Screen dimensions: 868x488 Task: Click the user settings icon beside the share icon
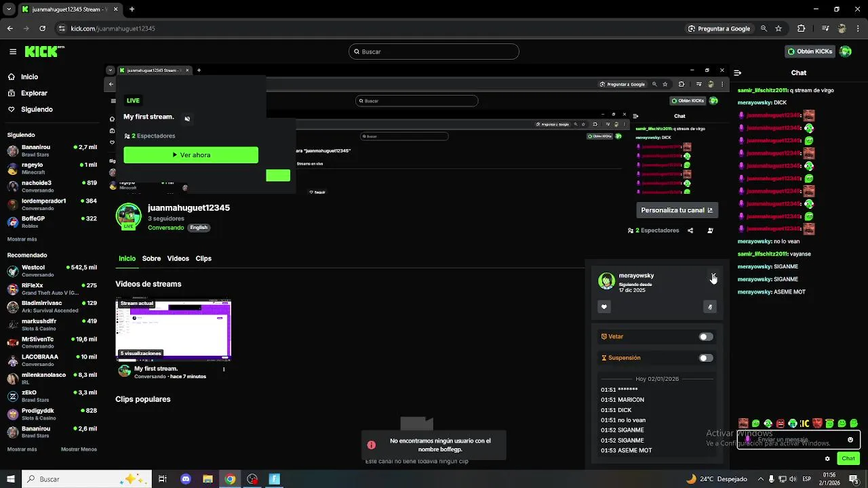coord(710,230)
